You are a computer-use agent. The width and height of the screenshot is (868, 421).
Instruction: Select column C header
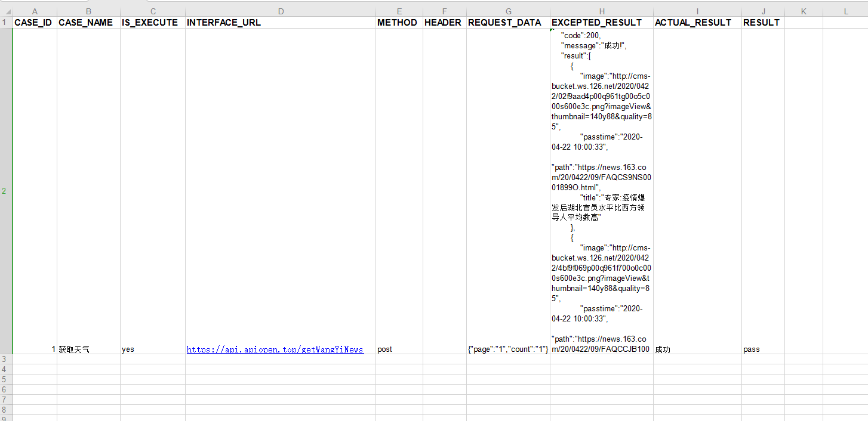(153, 11)
